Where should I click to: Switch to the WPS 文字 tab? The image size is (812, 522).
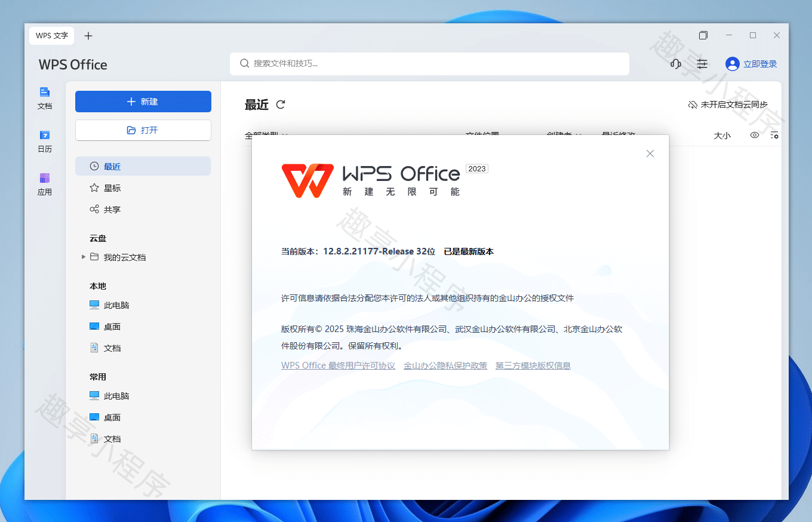(52, 36)
